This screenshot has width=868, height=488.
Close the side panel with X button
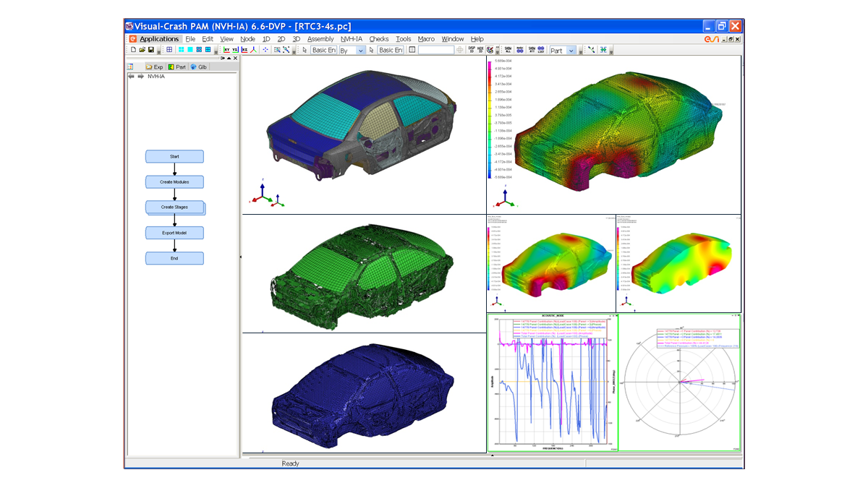236,59
